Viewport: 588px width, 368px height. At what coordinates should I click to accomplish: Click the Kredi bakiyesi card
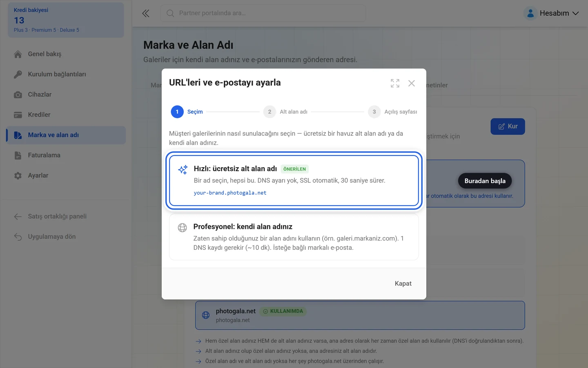pyautogui.click(x=66, y=20)
